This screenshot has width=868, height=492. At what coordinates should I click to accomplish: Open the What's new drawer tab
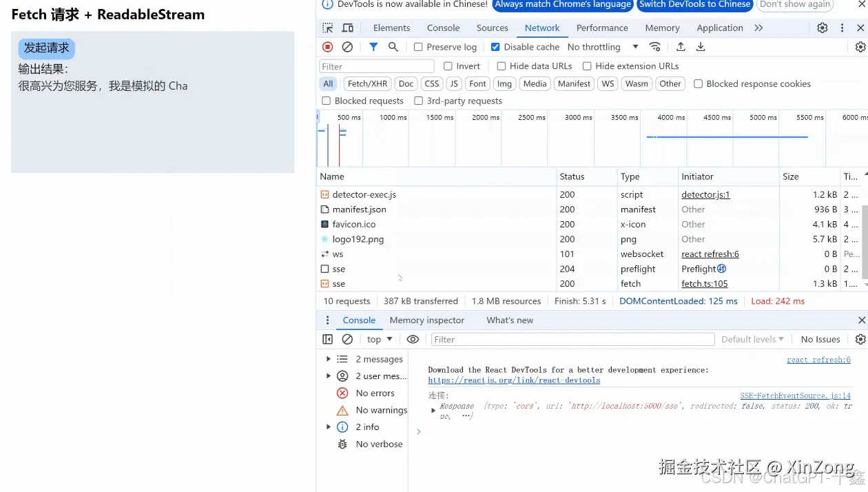tap(510, 320)
